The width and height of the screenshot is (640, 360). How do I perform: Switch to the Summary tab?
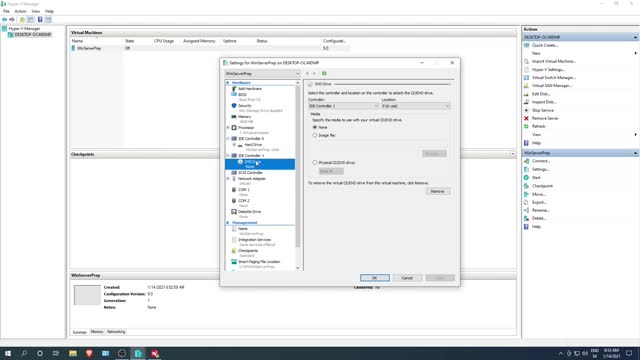tap(80, 332)
